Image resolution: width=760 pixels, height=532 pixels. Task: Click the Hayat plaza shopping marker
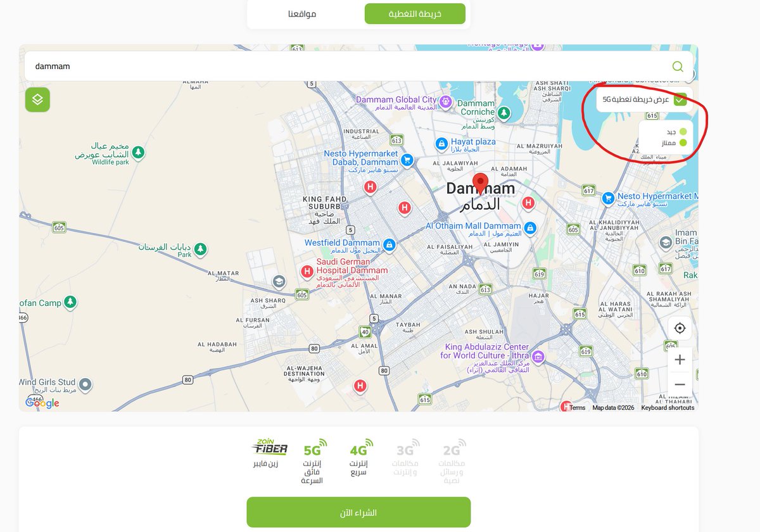pyautogui.click(x=441, y=144)
